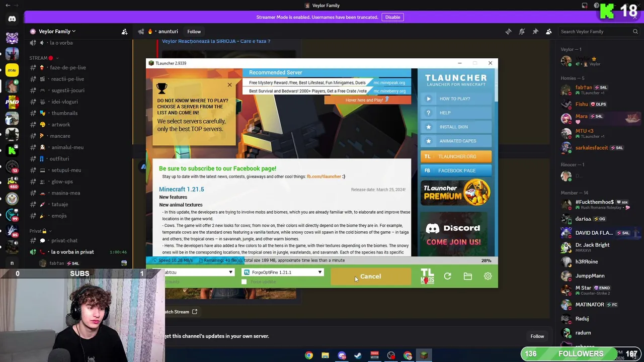Refresh TLauncher versions with the reload icon
The image size is (644, 362).
(447, 276)
